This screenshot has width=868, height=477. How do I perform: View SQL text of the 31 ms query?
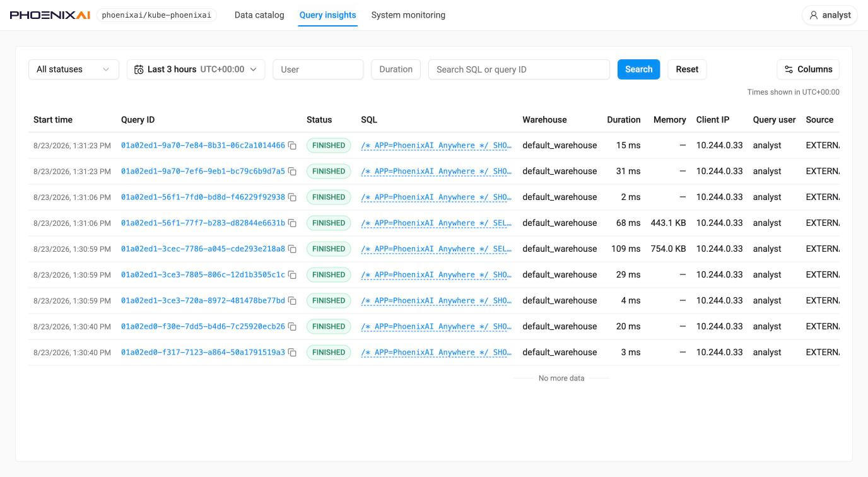pyautogui.click(x=436, y=172)
